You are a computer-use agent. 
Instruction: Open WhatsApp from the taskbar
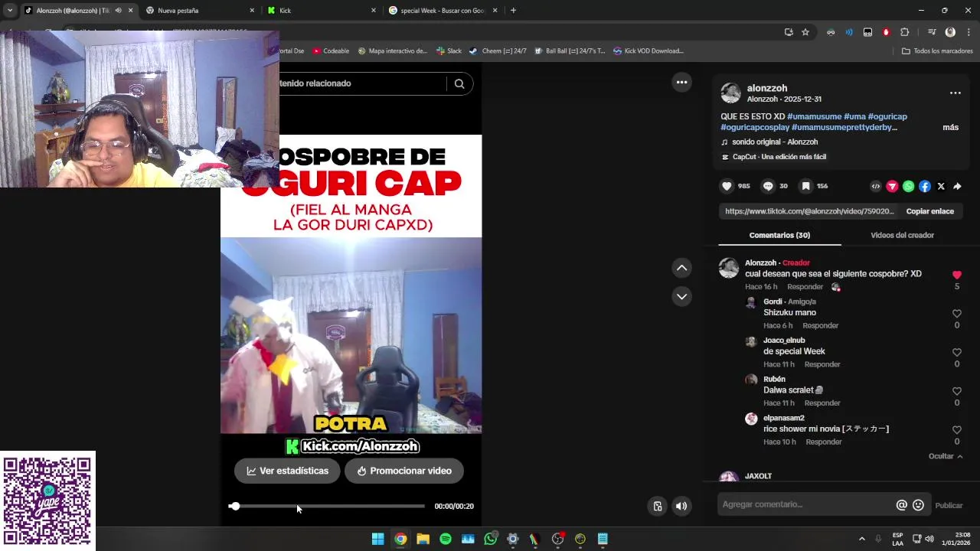click(491, 539)
